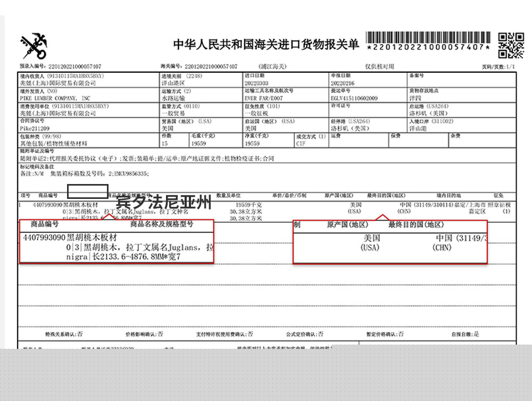The image size is (532, 401).
Task: Click the barcode above number 220120221000057407
Action: pos(428,38)
